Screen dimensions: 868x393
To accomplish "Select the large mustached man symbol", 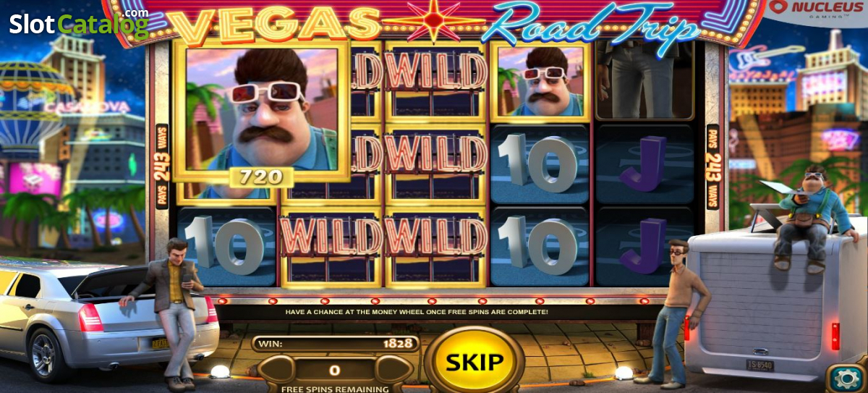I will [x=262, y=111].
